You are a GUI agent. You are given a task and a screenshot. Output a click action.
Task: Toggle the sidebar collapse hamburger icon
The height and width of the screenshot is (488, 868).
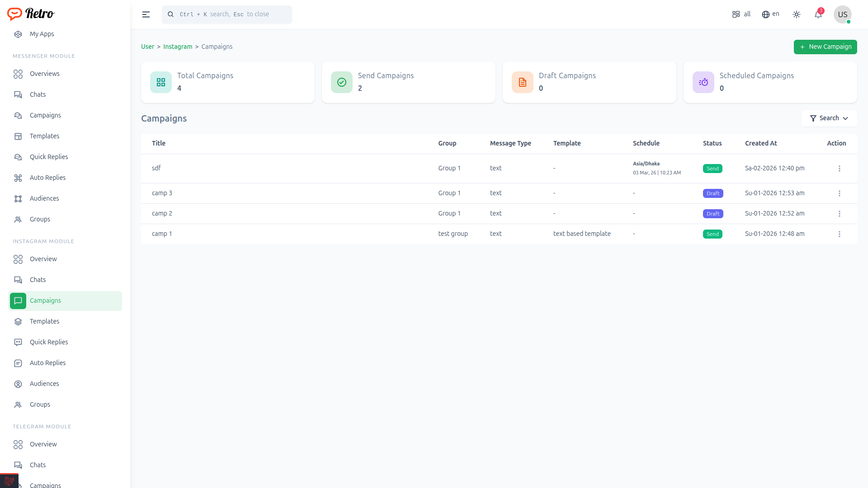tap(146, 14)
